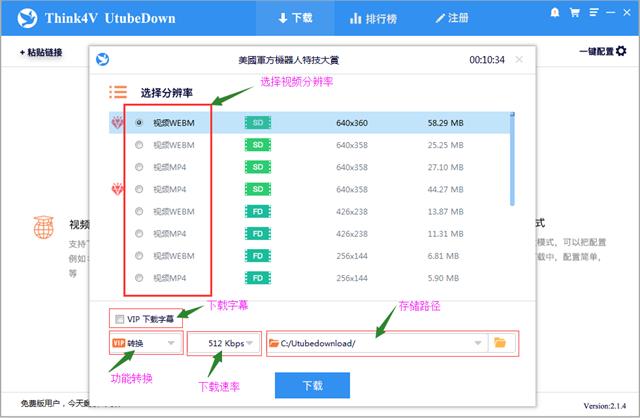
Task: Click the 512 Kbps value text
Action: pyautogui.click(x=226, y=343)
